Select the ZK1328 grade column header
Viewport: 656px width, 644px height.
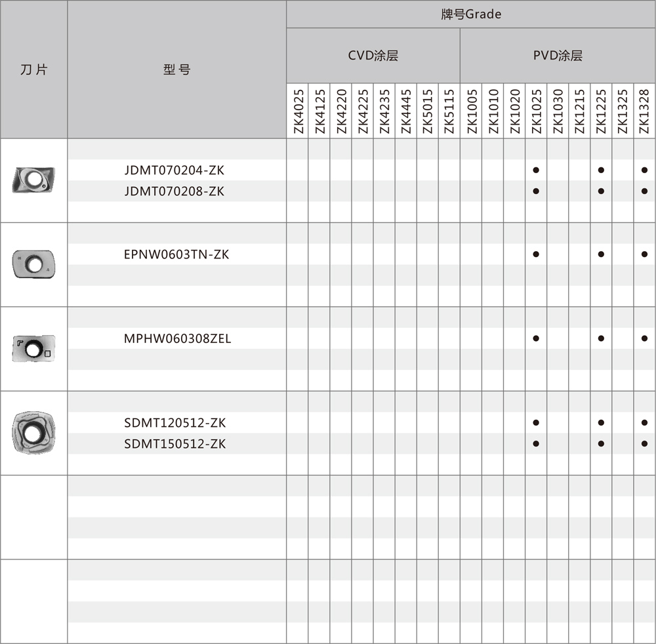[x=644, y=111]
